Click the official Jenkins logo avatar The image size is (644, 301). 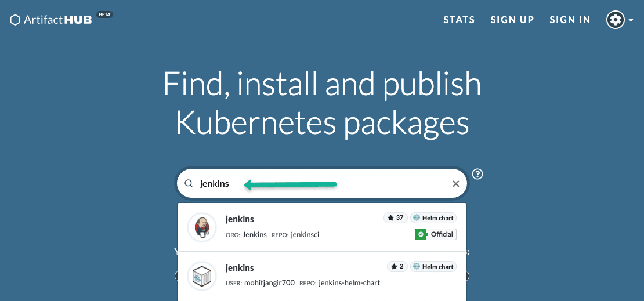pyautogui.click(x=202, y=227)
